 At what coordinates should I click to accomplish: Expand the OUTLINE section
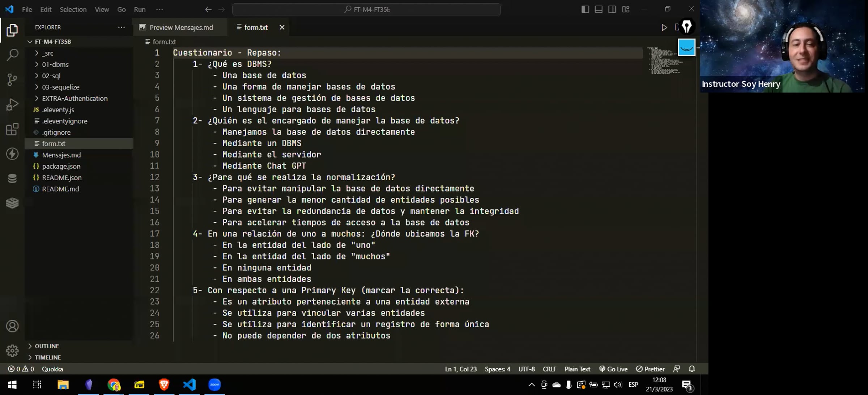(x=47, y=346)
